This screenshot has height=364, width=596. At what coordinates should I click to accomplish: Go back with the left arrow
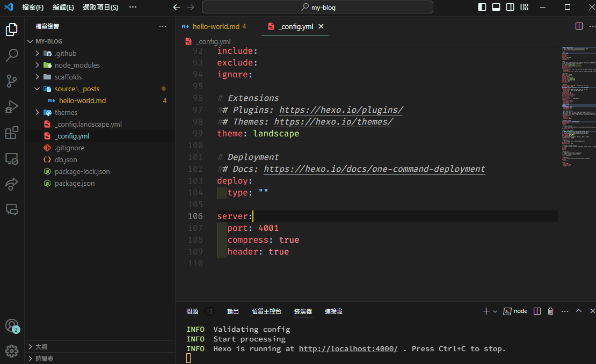pos(176,7)
